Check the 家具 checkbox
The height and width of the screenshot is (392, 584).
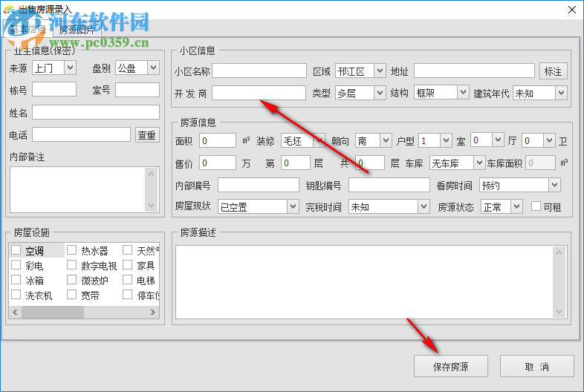pos(127,265)
